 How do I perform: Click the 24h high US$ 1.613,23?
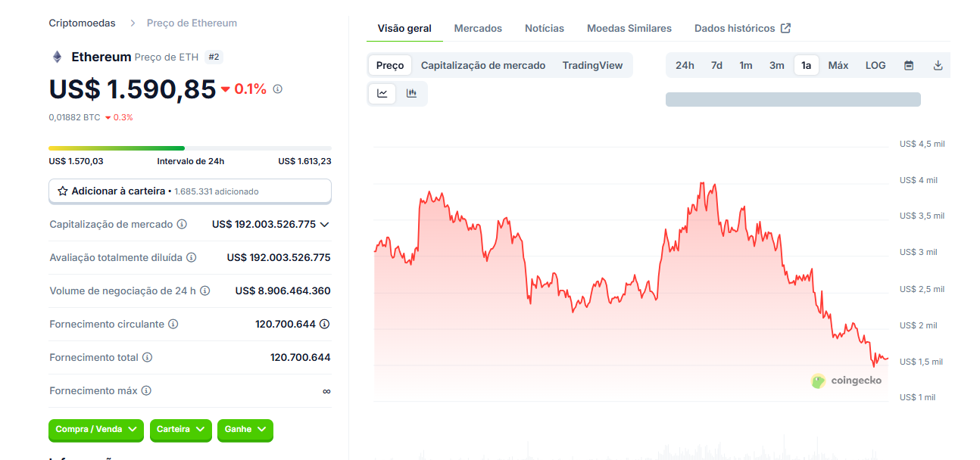click(x=304, y=162)
